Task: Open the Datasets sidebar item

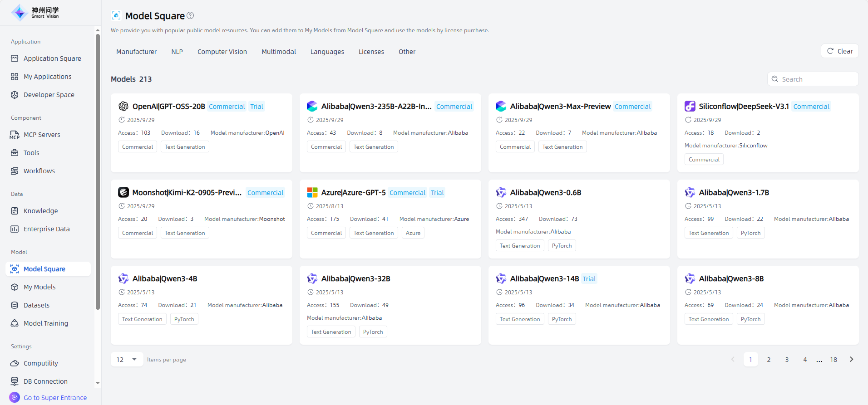Action: pyautogui.click(x=36, y=305)
